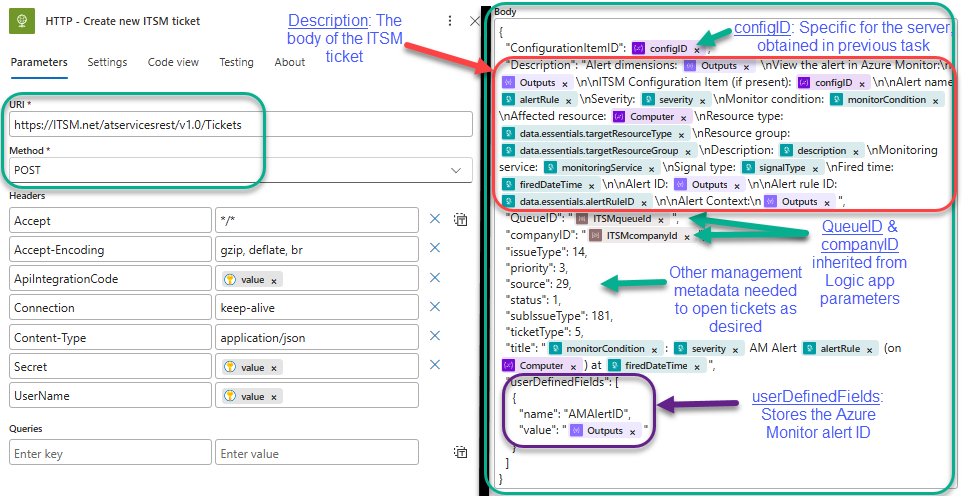Click the gzip, deflate, br value field
967x496 pixels.
pos(317,249)
